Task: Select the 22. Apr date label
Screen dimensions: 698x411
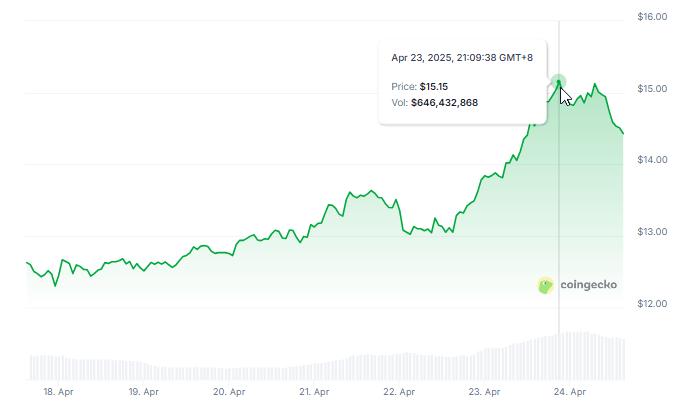Action: click(399, 392)
